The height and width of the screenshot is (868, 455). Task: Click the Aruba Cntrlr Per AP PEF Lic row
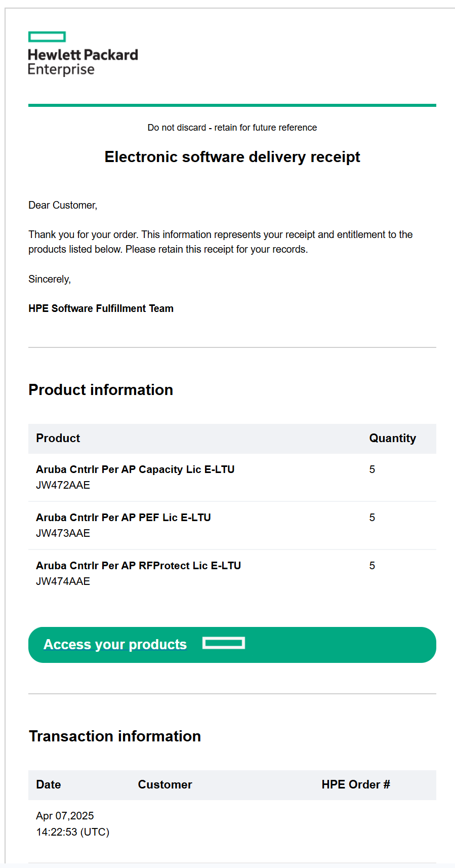coord(232,525)
